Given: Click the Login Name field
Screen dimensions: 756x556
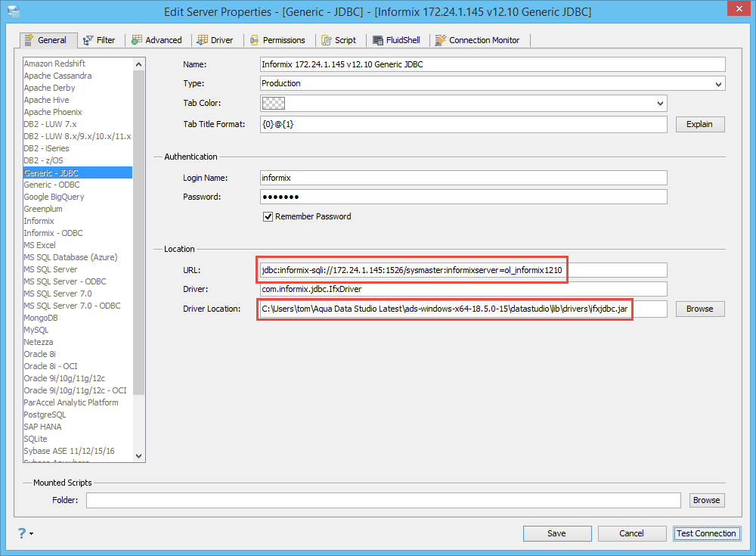Looking at the screenshot, I should (463, 178).
